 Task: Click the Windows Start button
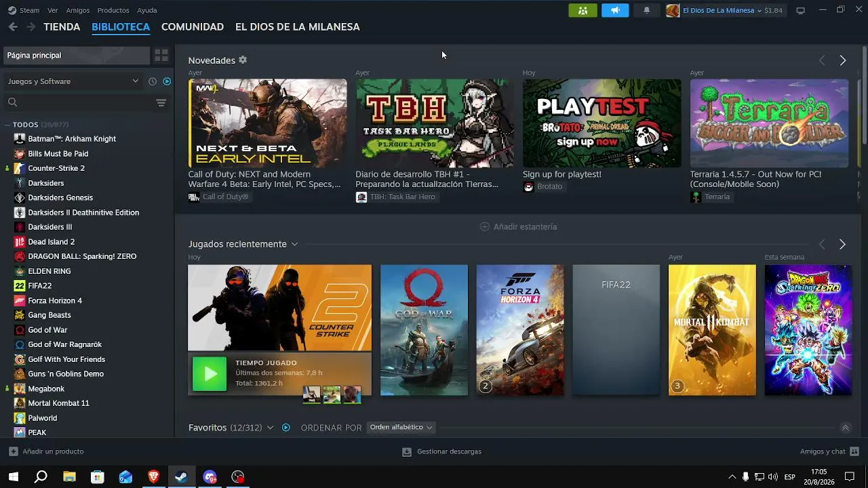coord(13,476)
